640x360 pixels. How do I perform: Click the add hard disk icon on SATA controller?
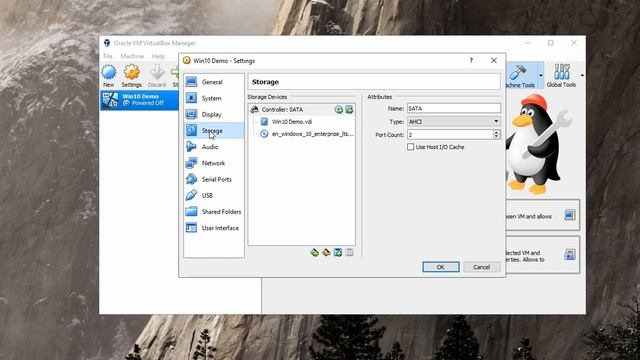coord(349,109)
